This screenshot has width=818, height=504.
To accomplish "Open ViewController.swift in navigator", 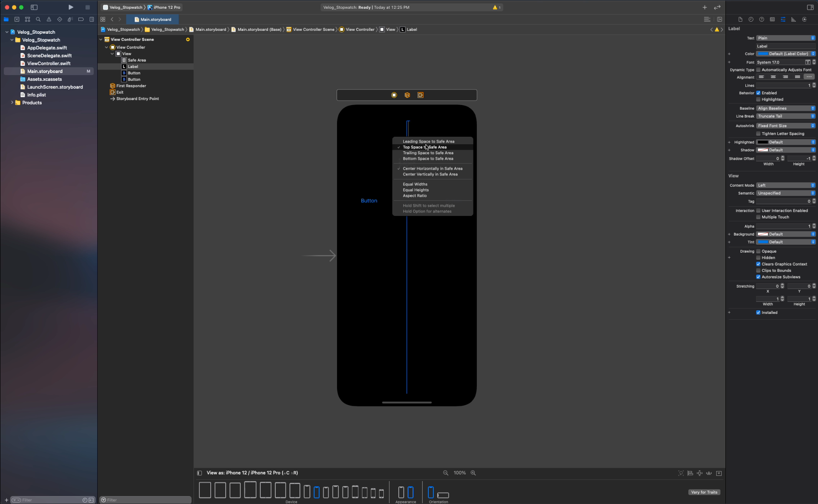I will pos(49,63).
